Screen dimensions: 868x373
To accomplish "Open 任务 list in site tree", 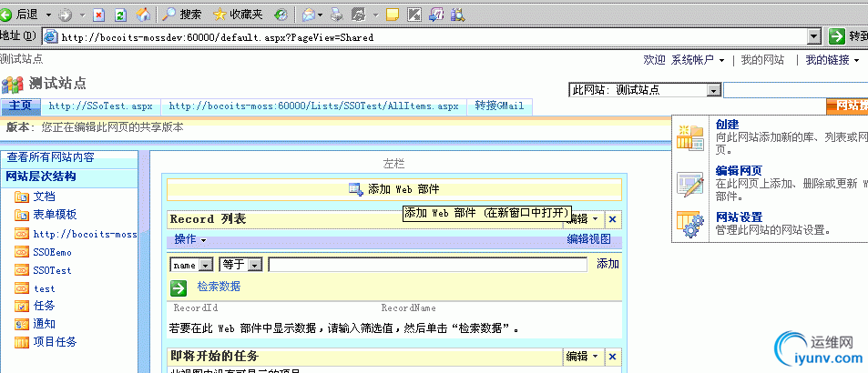I will (45, 306).
